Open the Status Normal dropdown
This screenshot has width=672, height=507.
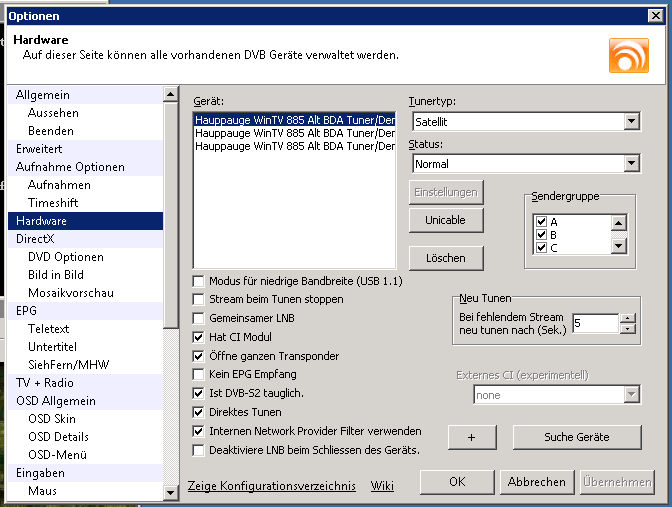(x=631, y=164)
